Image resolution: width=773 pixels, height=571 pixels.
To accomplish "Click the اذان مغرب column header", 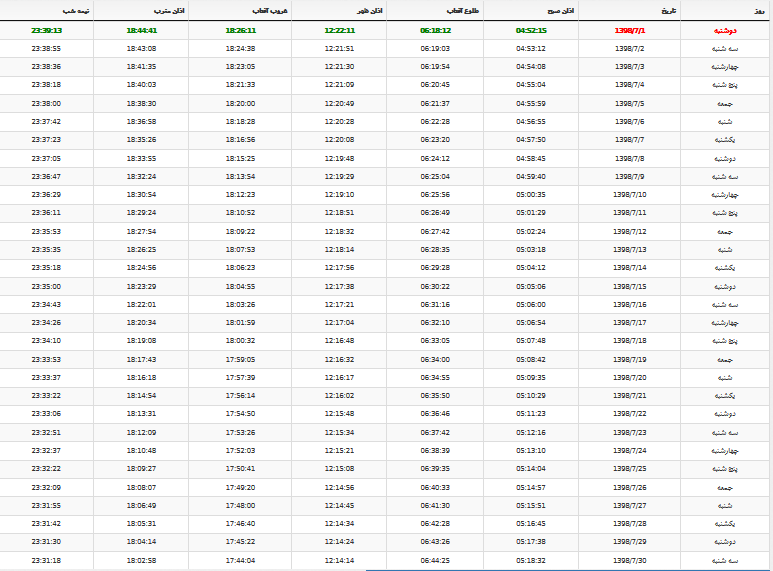I will 169,11.
